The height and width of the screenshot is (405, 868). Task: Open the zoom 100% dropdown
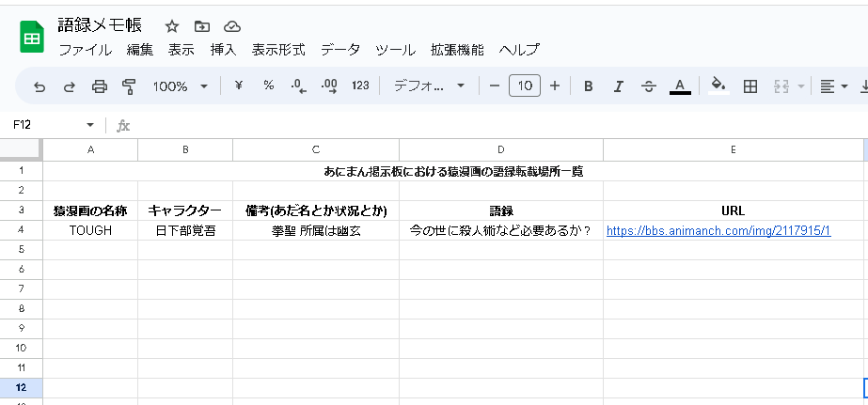coord(181,86)
